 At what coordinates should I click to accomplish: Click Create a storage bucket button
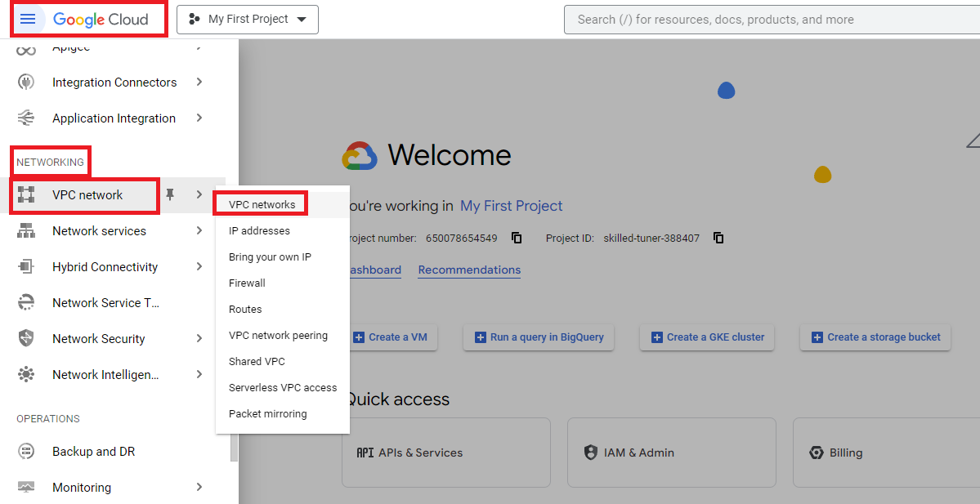(875, 337)
